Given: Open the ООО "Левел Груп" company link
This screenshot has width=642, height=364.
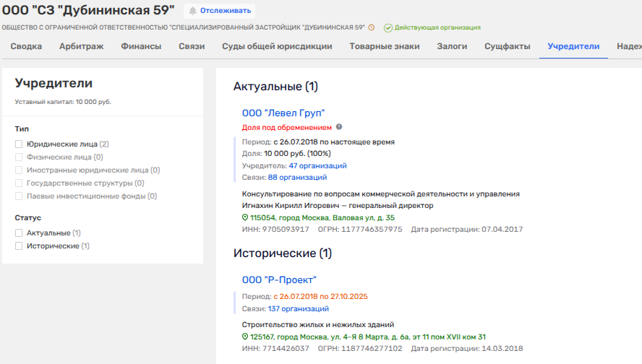Looking at the screenshot, I should [x=283, y=113].
